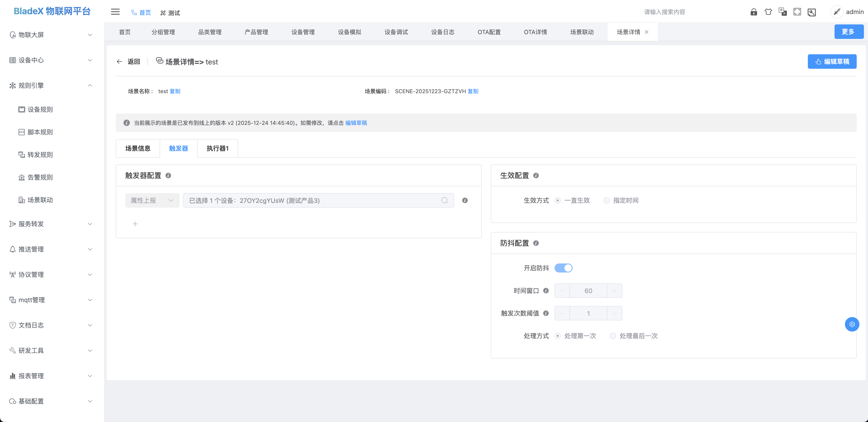
Task: Open 设备规则 in the rules engine sidebar
Action: [39, 109]
